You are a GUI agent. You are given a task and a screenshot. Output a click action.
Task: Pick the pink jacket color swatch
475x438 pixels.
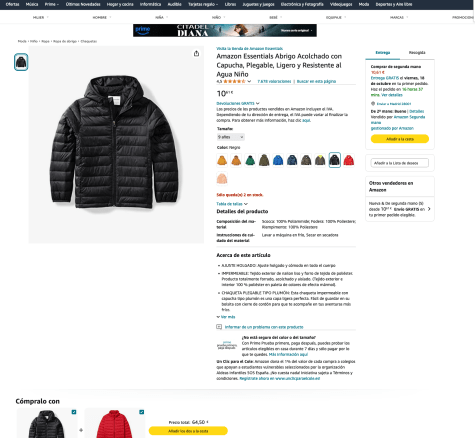[222, 178]
